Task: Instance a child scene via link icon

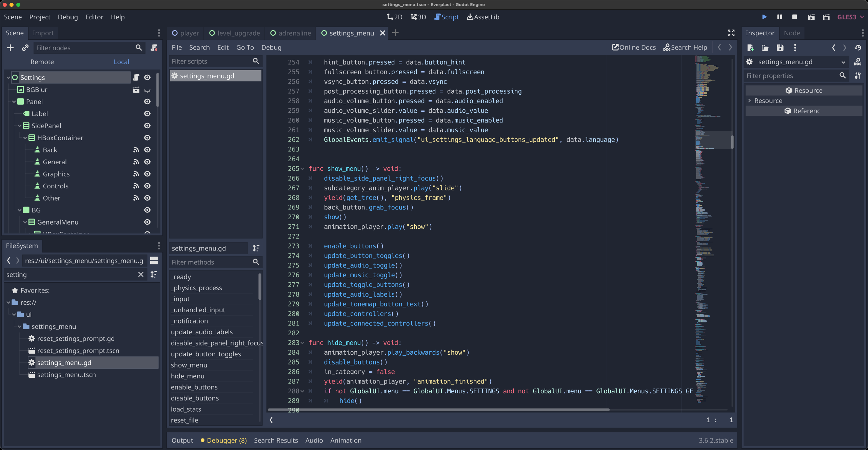Action: (x=25, y=48)
